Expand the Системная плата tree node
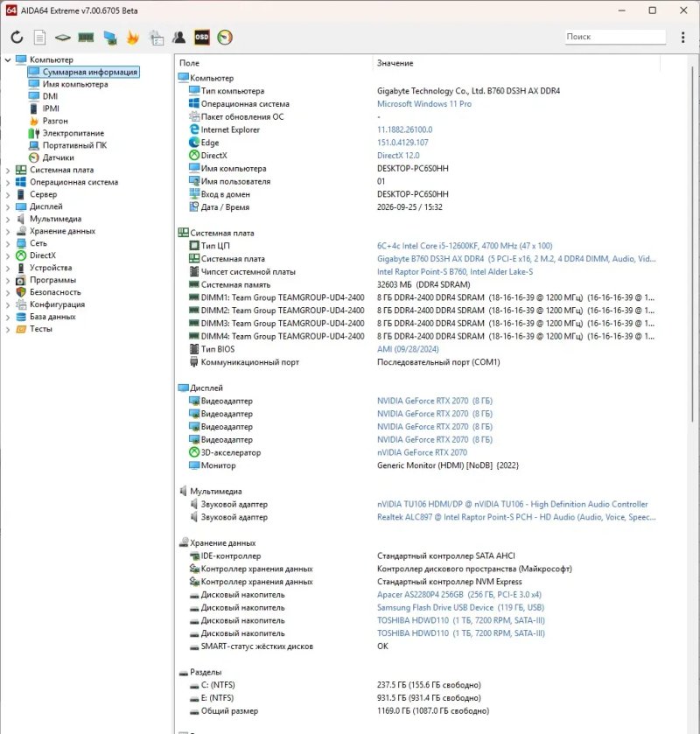The width and height of the screenshot is (700, 734). (x=8, y=171)
